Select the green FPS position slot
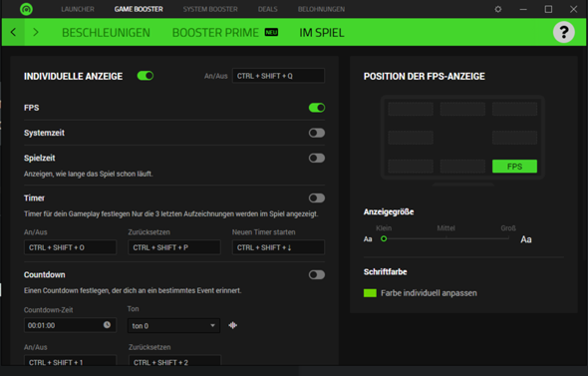588x376 pixels. tap(514, 167)
